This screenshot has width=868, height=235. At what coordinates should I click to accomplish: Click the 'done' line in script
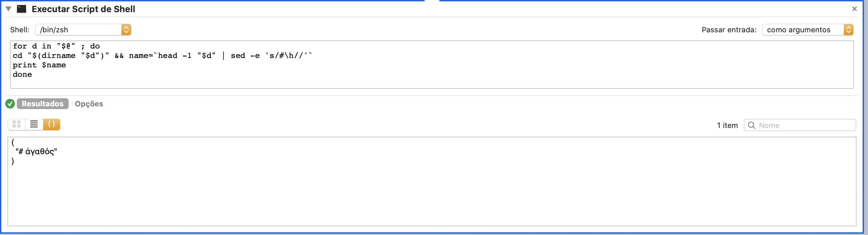(23, 74)
